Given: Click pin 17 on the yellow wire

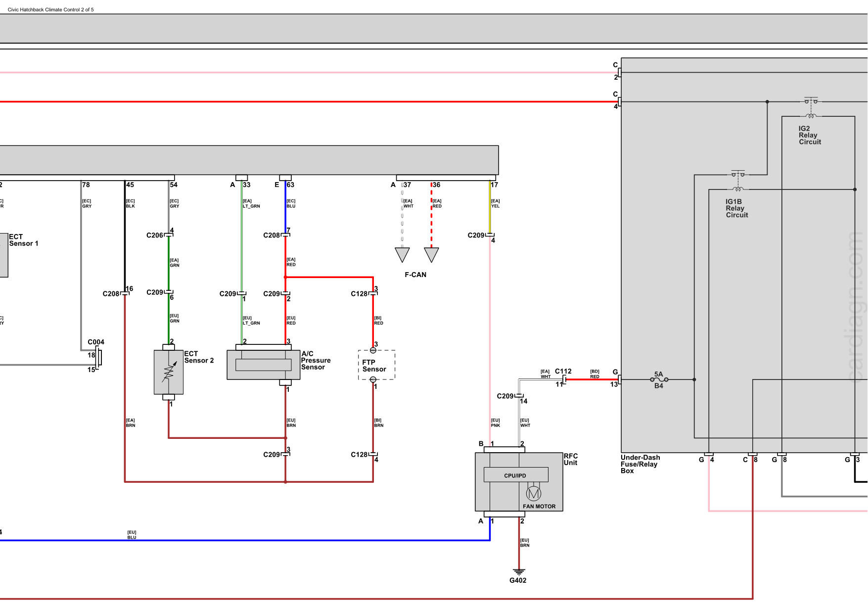Looking at the screenshot, I should 494,185.
